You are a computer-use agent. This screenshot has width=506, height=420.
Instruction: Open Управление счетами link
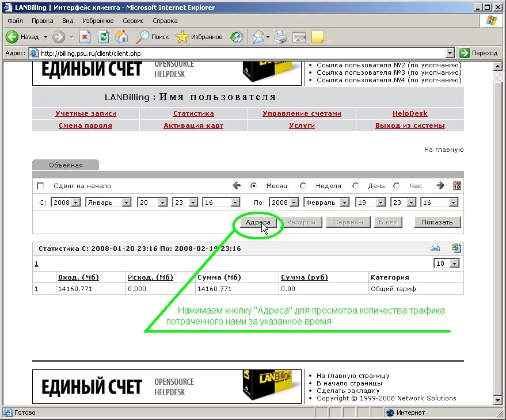point(302,113)
